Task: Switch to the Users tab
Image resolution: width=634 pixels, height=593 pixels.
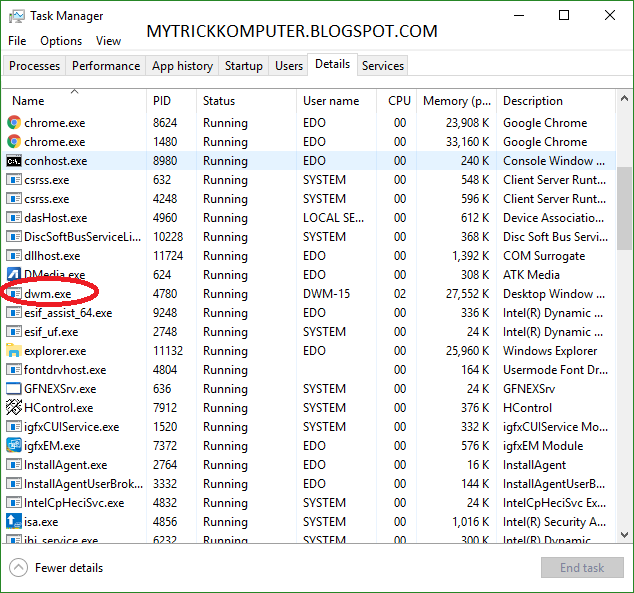Action: 289,65
